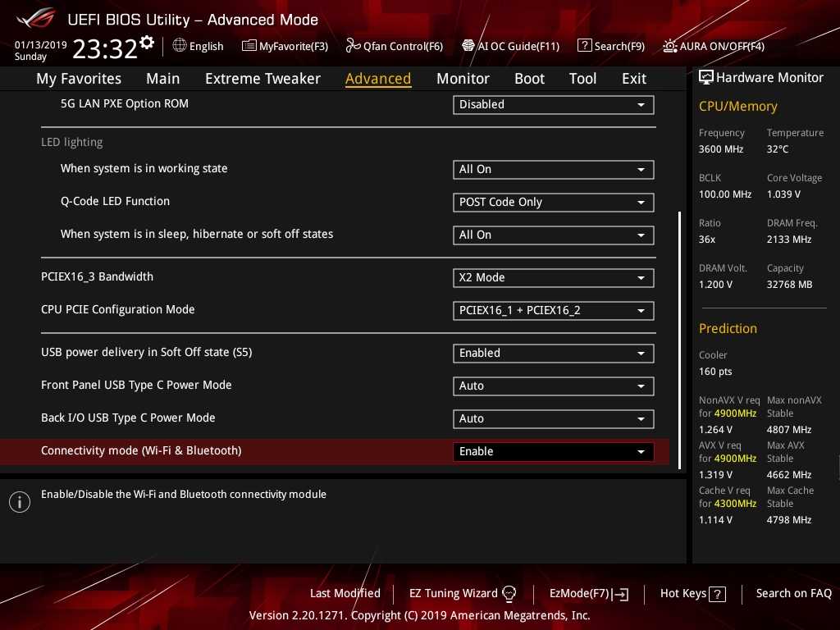
Task: Click the Last Modified button
Action: pyautogui.click(x=345, y=593)
